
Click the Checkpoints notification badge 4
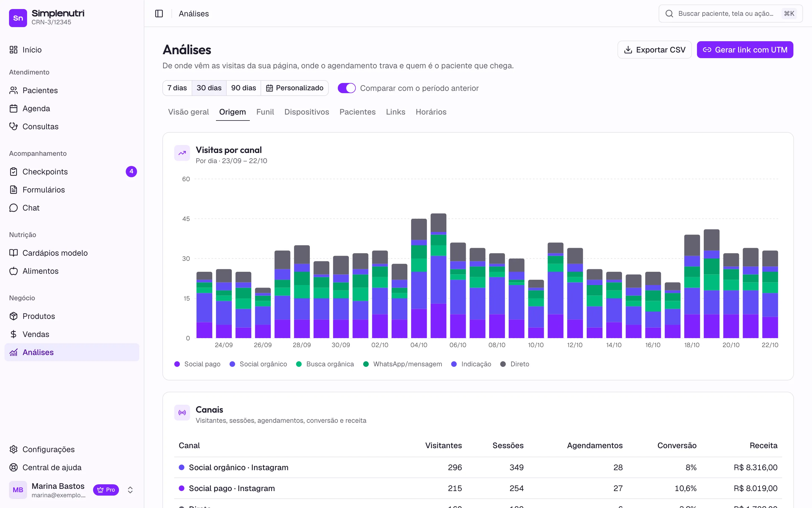click(131, 172)
